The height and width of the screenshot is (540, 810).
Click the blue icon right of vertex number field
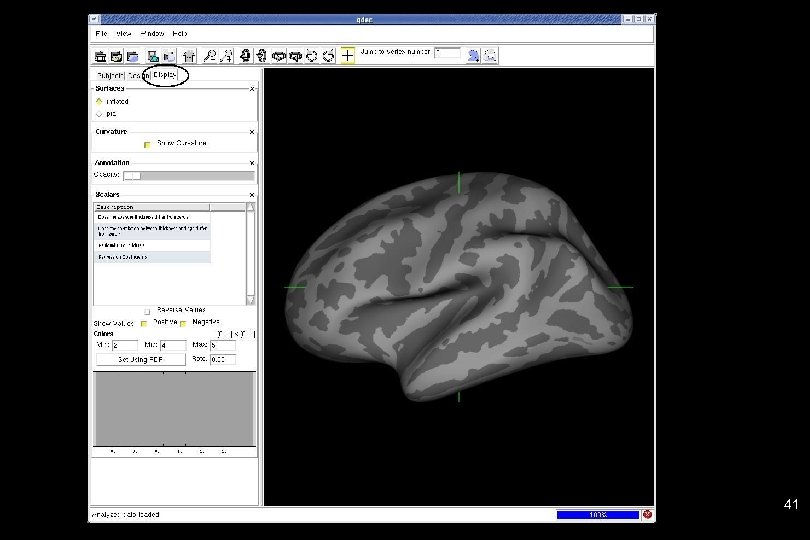[473, 55]
